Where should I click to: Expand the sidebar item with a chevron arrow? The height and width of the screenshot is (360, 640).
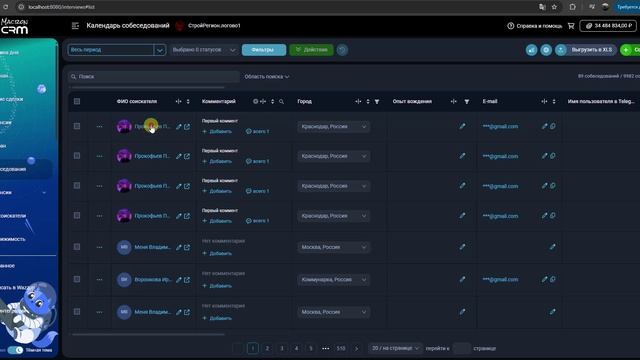coord(44,192)
